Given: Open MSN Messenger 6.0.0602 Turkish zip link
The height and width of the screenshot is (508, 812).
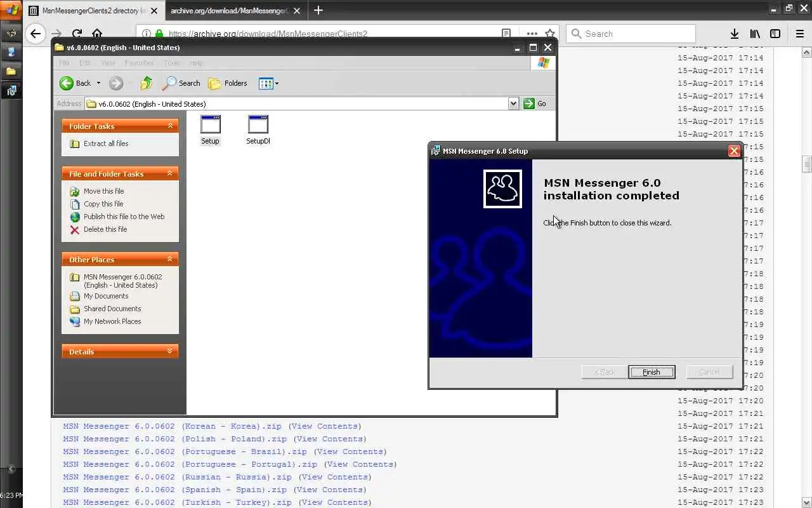Looking at the screenshot, I should coord(177,502).
